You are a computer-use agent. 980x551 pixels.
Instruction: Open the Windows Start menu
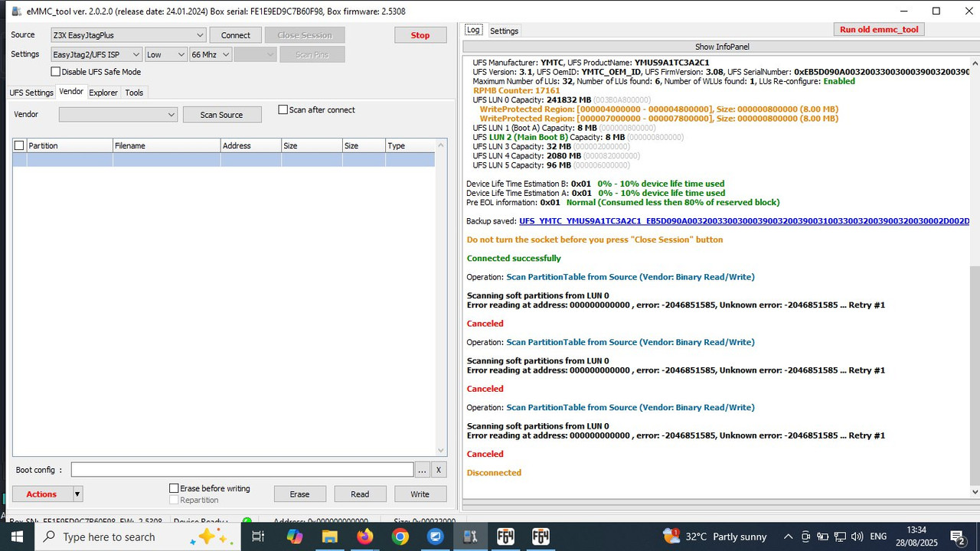(17, 536)
